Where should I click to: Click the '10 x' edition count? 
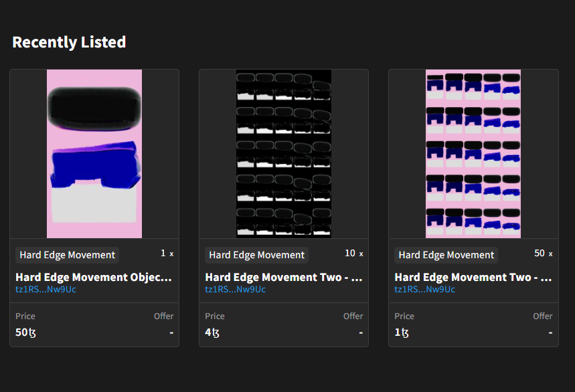[354, 253]
